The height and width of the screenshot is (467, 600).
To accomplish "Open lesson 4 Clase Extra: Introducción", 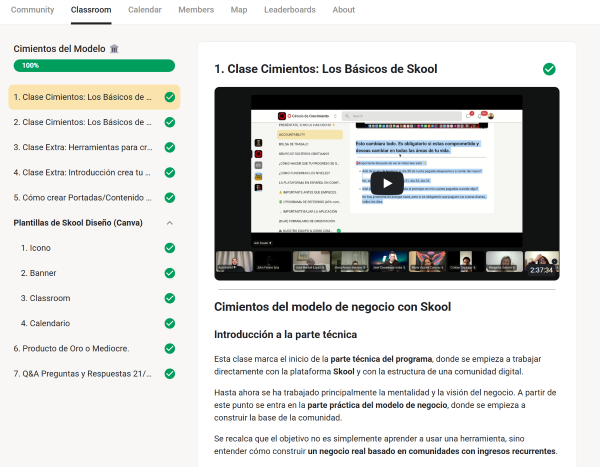I will pos(94,173).
